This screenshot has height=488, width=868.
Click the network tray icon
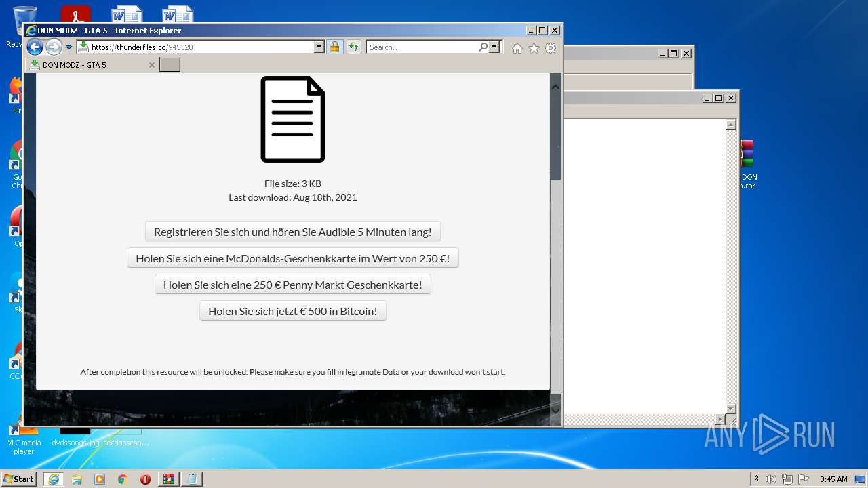[x=787, y=479]
